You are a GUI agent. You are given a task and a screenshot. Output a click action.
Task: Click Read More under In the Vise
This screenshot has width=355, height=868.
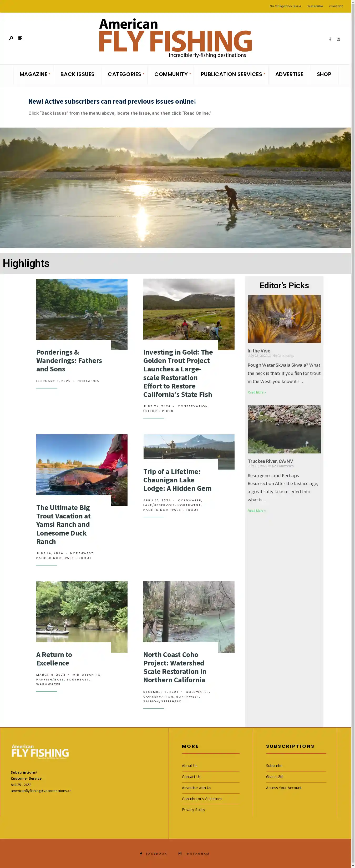coord(257,392)
